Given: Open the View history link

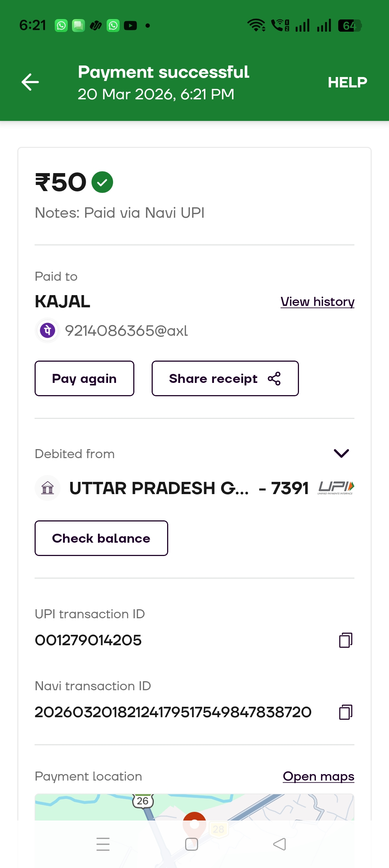Looking at the screenshot, I should (x=317, y=302).
